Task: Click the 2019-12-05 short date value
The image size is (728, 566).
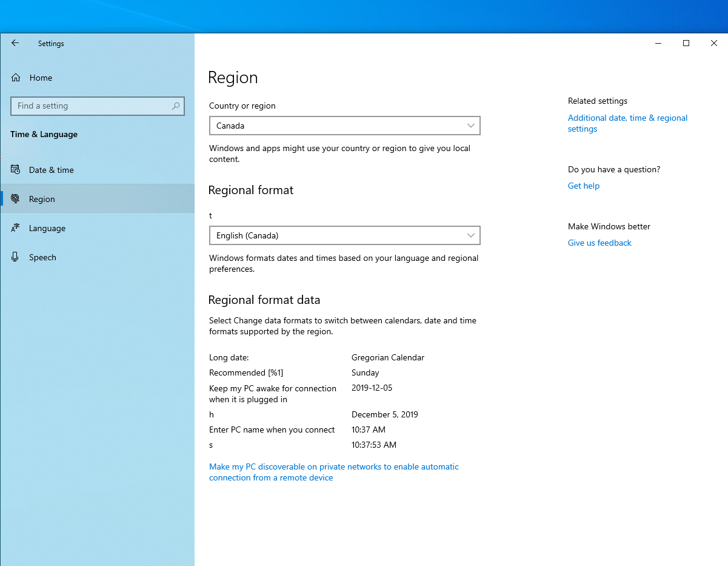Action: [372, 388]
